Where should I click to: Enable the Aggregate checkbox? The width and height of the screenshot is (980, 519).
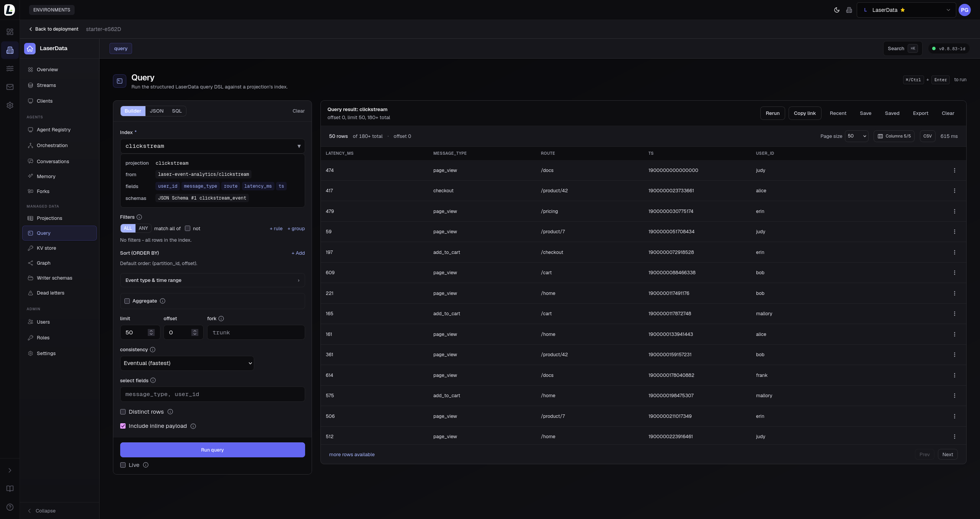(127, 301)
